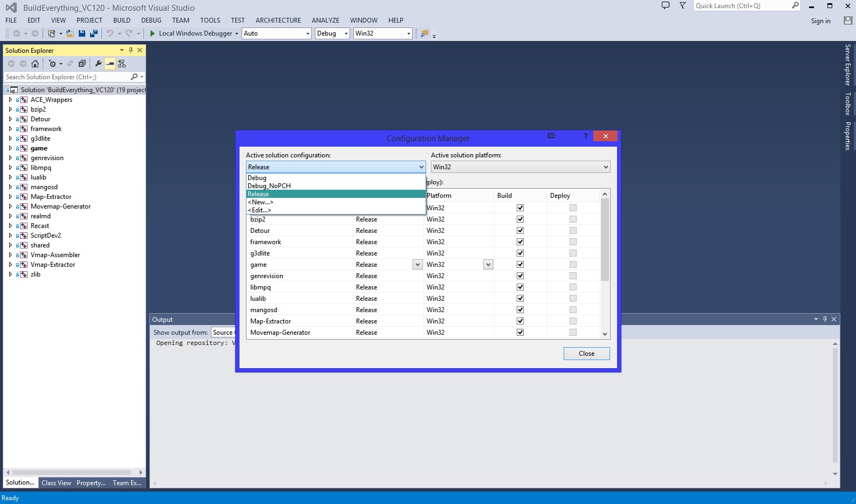Start debugging with the green play icon
Viewport: 856px width, 504px height.
coord(153,33)
